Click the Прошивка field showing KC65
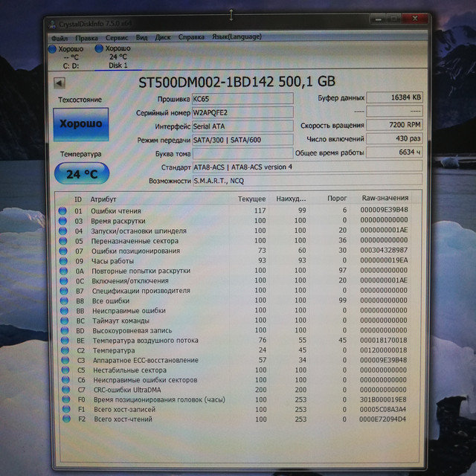This screenshot has height=476, width=476. point(242,98)
